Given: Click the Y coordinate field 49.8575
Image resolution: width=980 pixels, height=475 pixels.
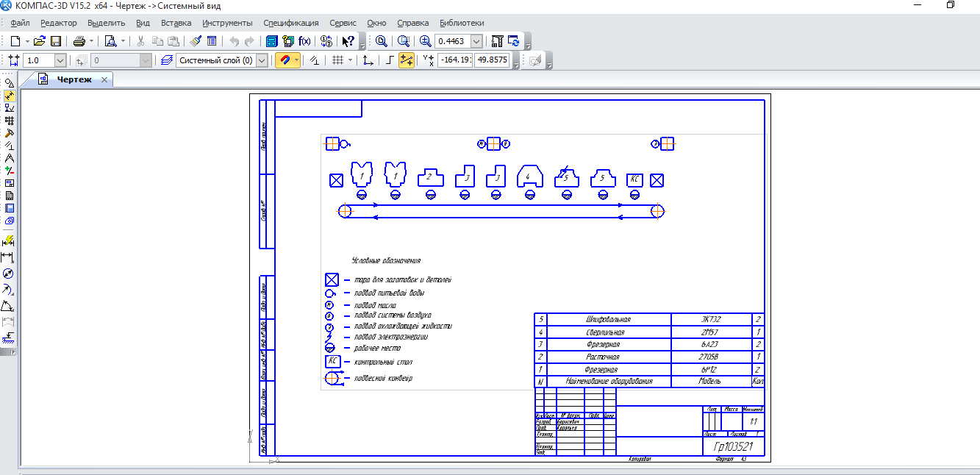Looking at the screenshot, I should click(x=492, y=60).
